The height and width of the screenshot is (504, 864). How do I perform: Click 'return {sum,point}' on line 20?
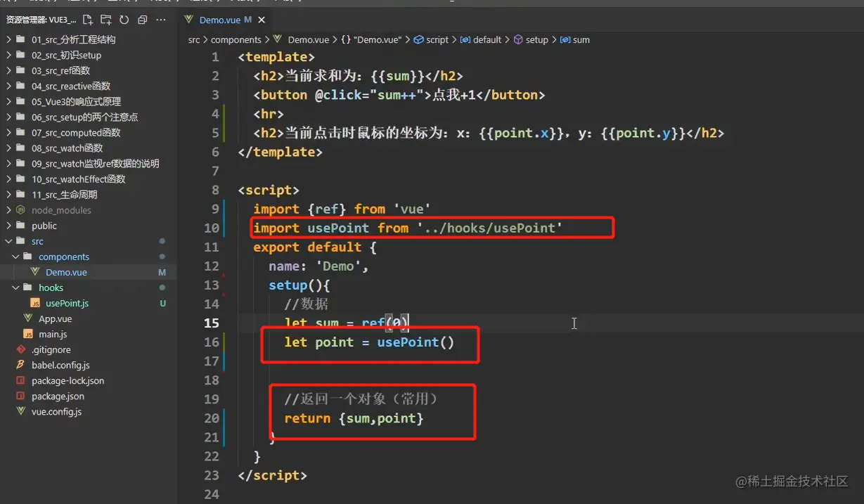point(354,418)
